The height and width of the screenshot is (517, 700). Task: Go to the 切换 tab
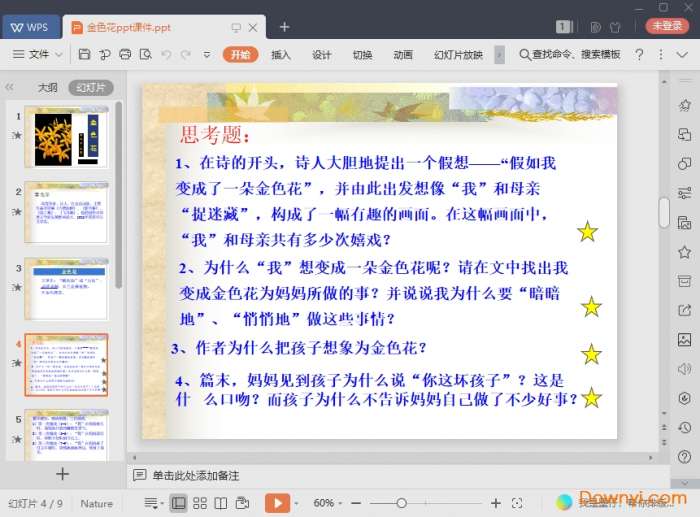click(362, 54)
